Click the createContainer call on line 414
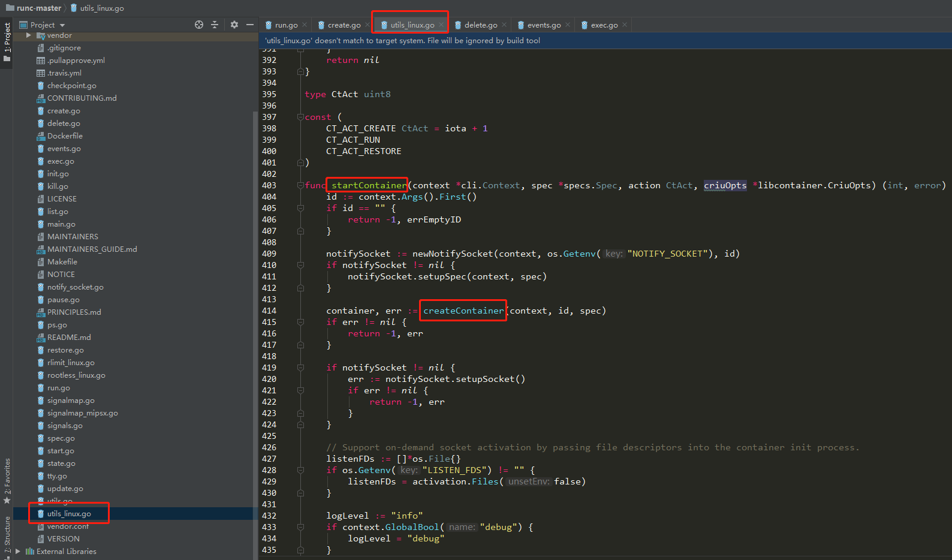The height and width of the screenshot is (560, 952). pos(463,311)
